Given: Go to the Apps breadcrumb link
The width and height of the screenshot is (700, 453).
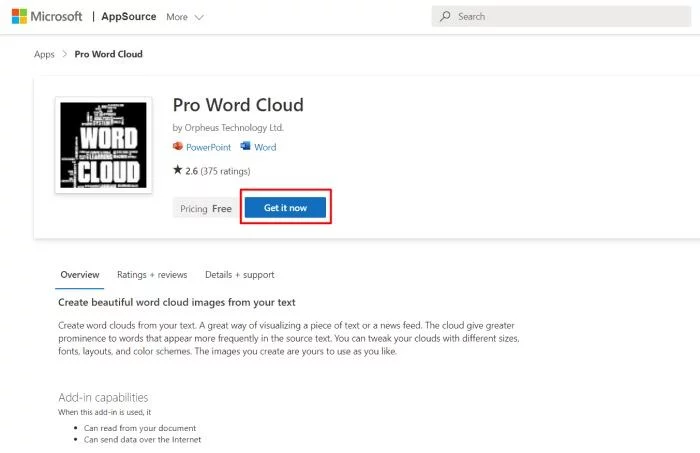Looking at the screenshot, I should tap(44, 54).
